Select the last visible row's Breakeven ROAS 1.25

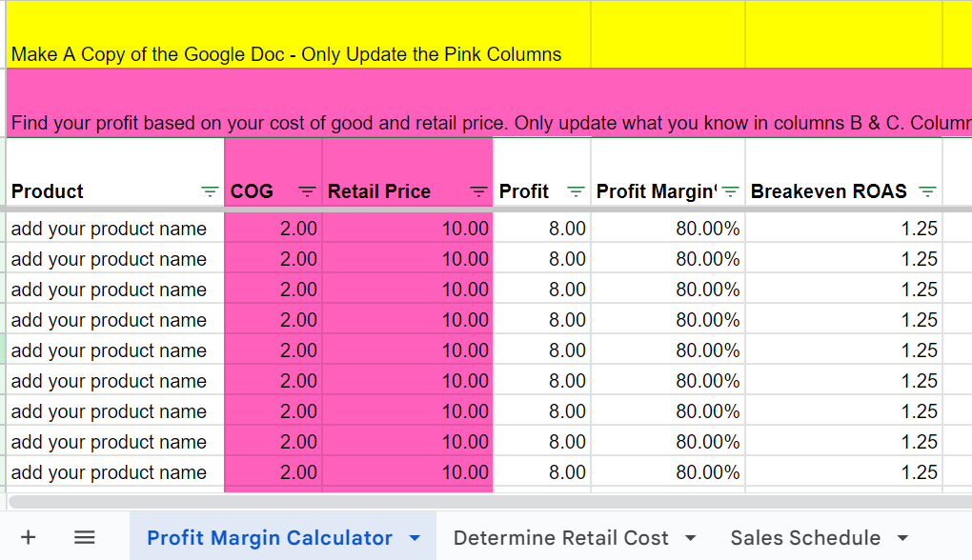843,472
